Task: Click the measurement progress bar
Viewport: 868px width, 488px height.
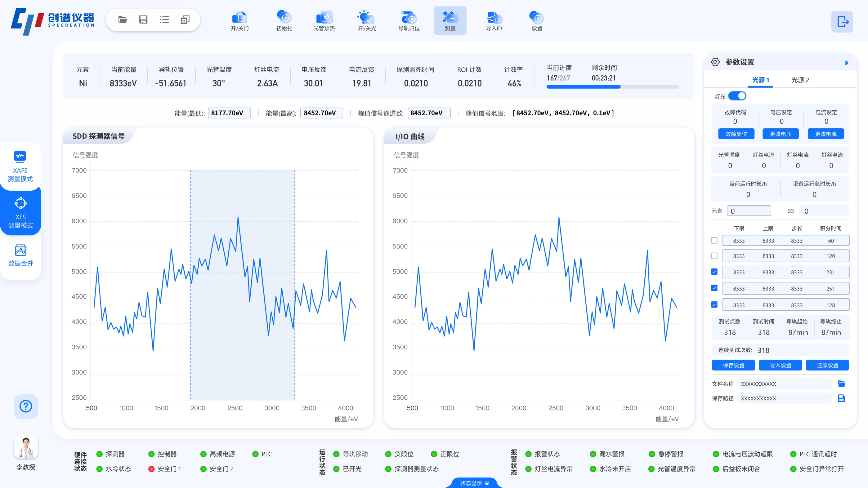Action: pyautogui.click(x=612, y=87)
